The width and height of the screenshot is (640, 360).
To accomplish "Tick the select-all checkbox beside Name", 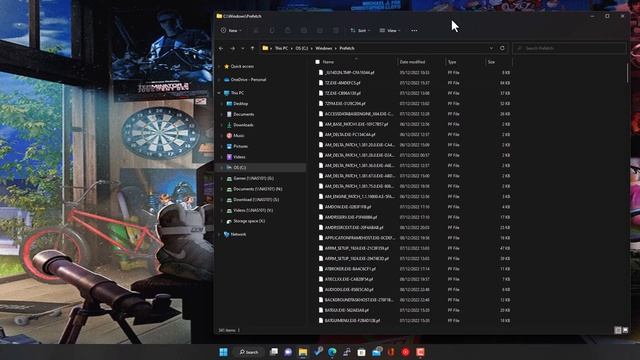I will 318,62.
